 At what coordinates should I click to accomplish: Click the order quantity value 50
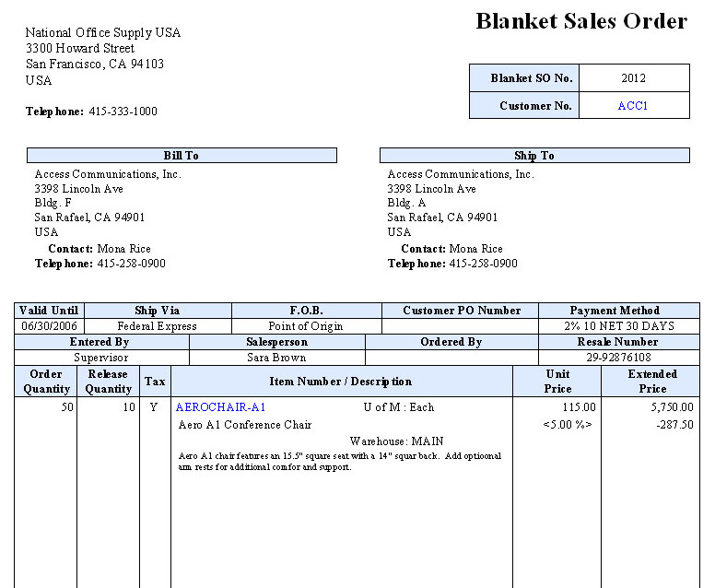click(x=66, y=407)
